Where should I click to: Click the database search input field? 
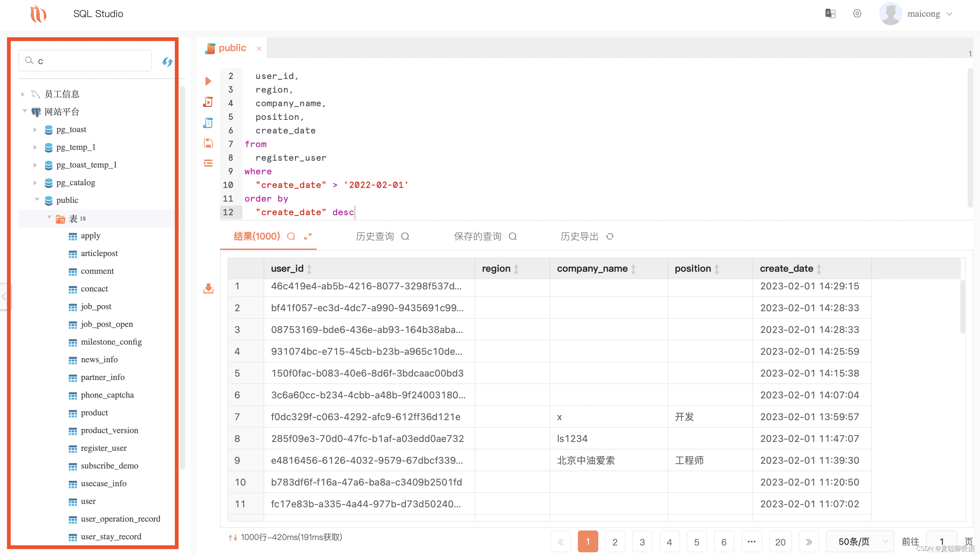click(92, 61)
